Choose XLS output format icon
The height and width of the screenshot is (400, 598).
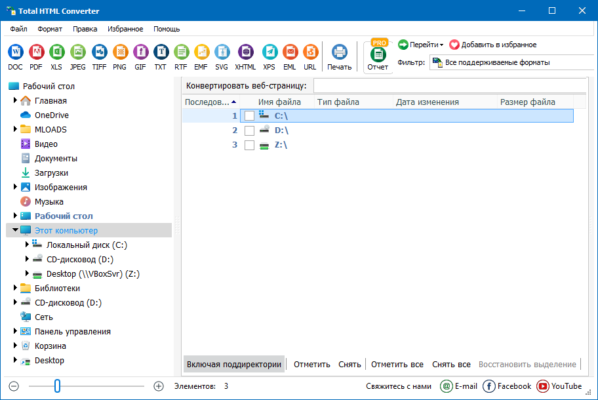57,52
